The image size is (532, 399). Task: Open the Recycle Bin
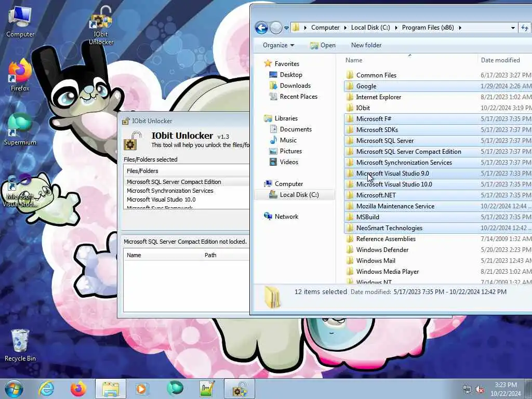coord(20,345)
